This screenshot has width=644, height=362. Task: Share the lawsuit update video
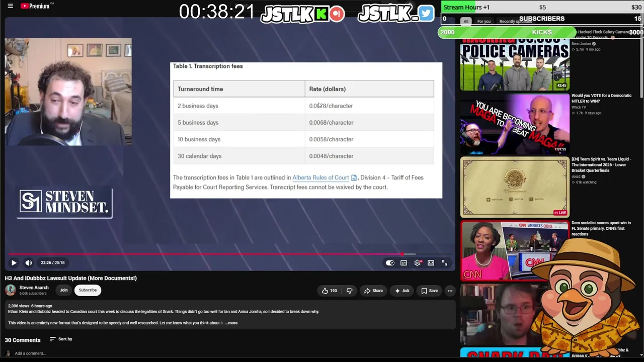pos(373,291)
